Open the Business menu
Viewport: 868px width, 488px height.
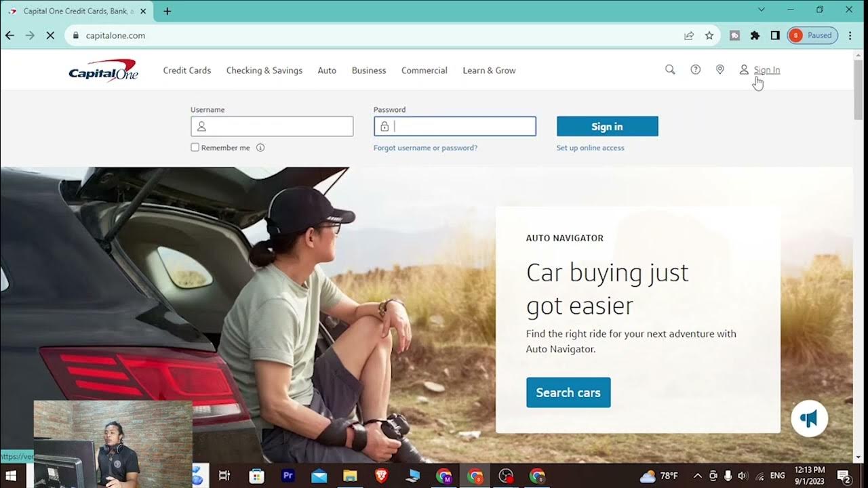(x=369, y=70)
